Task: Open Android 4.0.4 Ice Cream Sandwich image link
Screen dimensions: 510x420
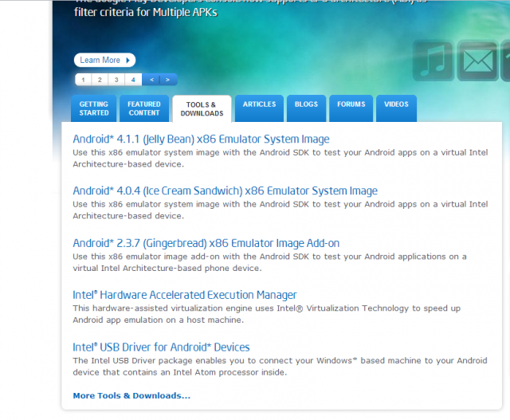Action: click(x=225, y=191)
